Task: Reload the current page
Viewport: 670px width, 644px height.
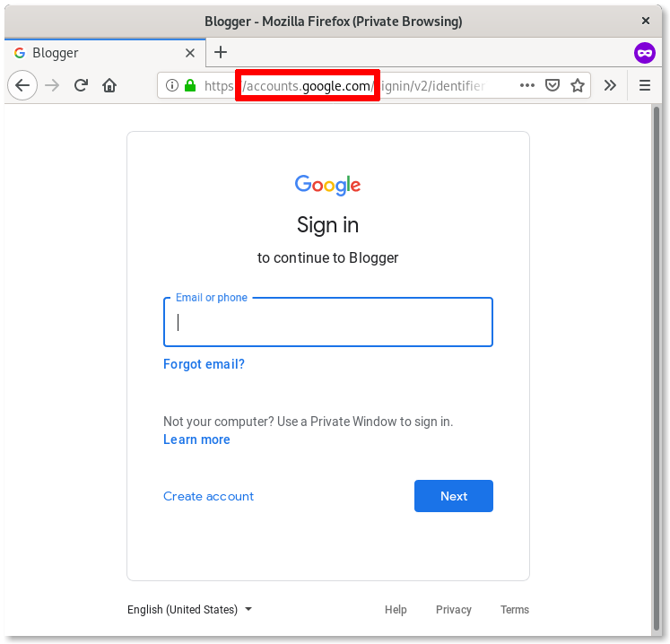Action: pyautogui.click(x=81, y=85)
